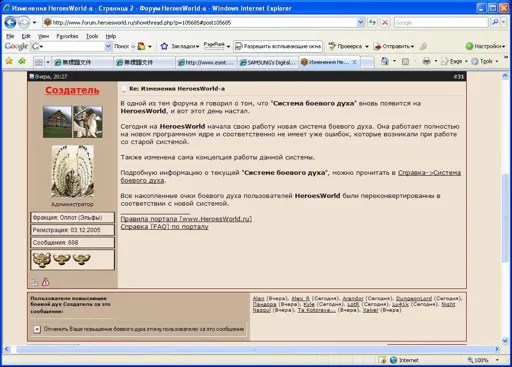Switch to the http://www.esnt tab

pos(206,62)
